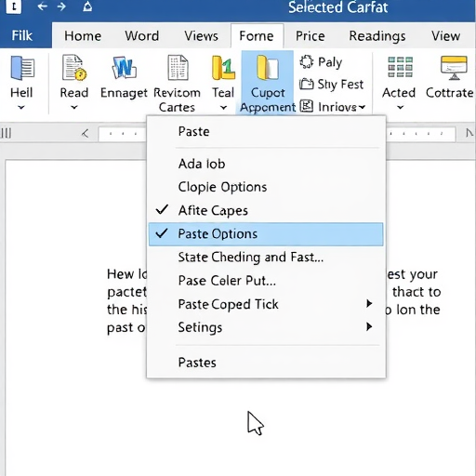This screenshot has height=476, width=476.
Task: Click the Revicom Cartes sheet icon
Action: coord(178,67)
